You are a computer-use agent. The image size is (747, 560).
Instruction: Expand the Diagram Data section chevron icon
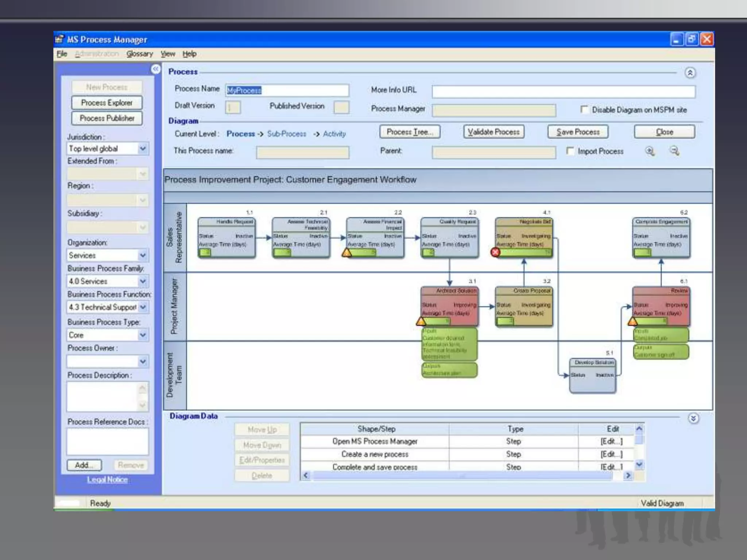[693, 418]
